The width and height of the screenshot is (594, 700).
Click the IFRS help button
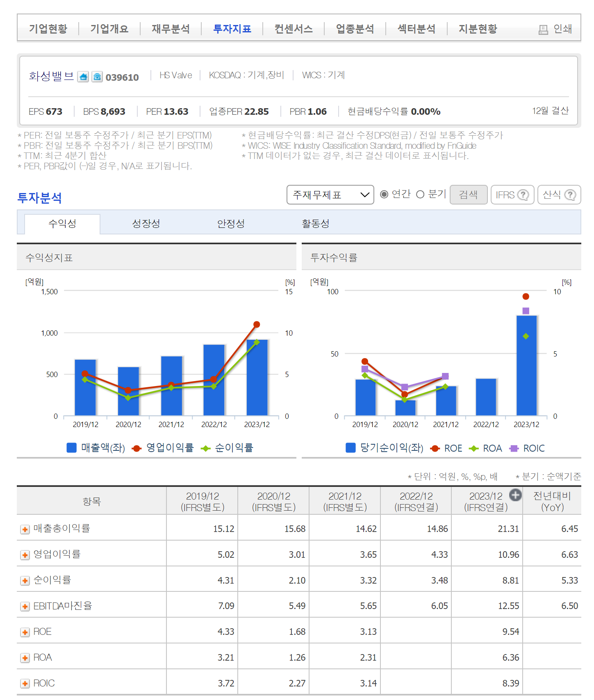(x=512, y=195)
